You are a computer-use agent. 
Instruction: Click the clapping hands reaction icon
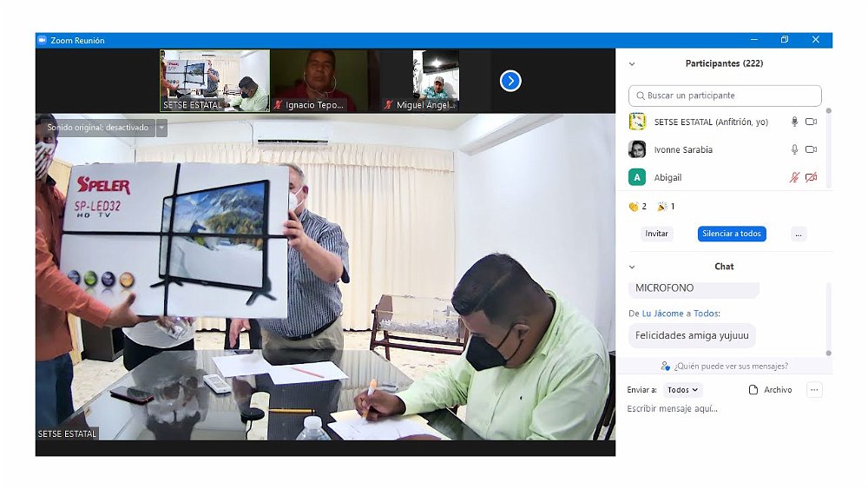click(634, 207)
